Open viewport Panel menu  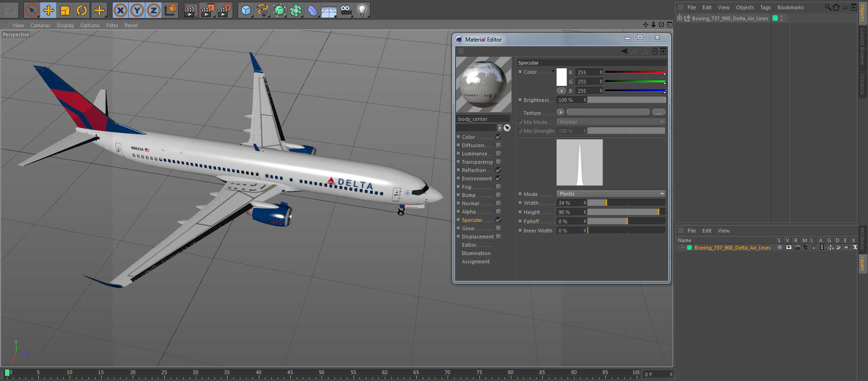[x=131, y=25]
